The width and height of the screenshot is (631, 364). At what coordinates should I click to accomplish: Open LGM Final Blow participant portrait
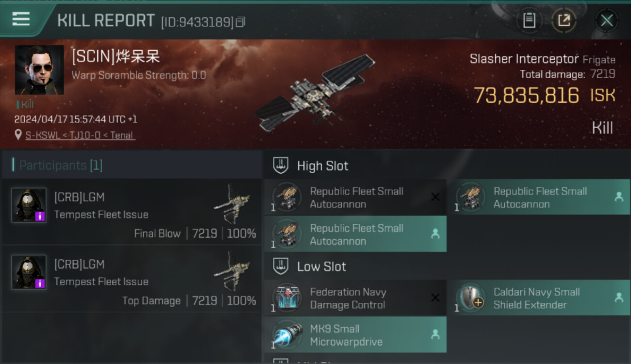(x=29, y=205)
